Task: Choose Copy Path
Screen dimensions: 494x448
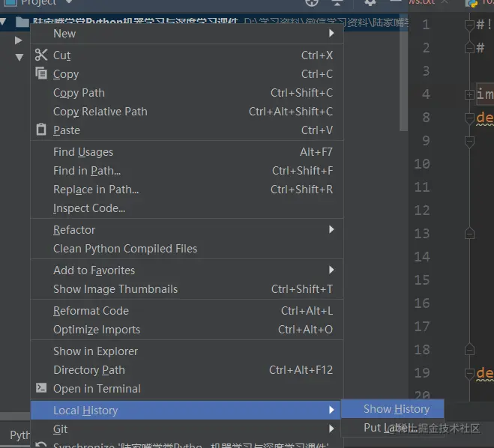Action: [x=187, y=93]
